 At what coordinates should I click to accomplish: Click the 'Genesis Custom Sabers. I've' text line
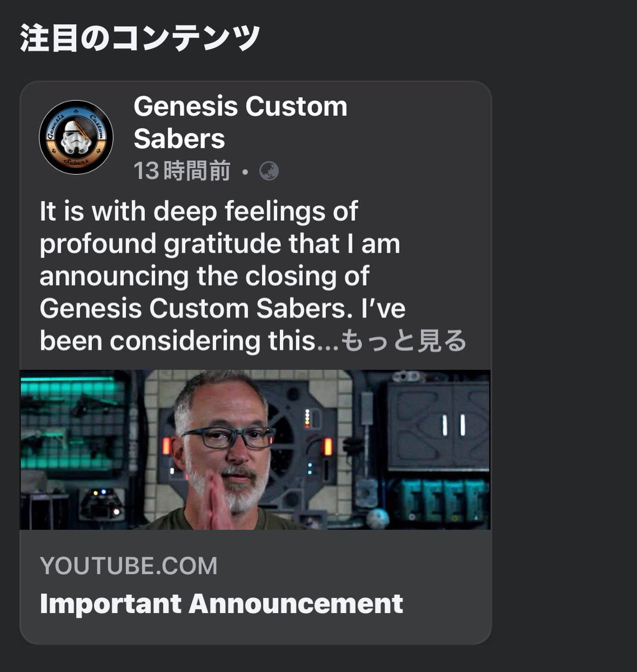[x=223, y=309]
